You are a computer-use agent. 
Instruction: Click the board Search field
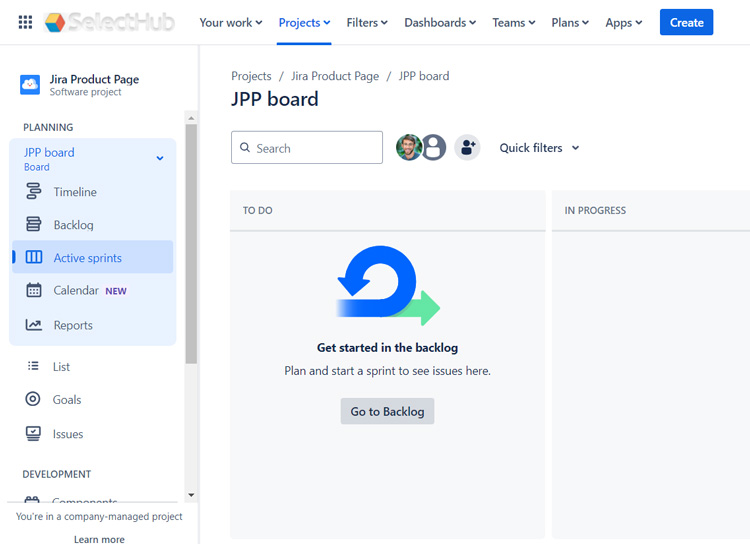[x=307, y=148]
